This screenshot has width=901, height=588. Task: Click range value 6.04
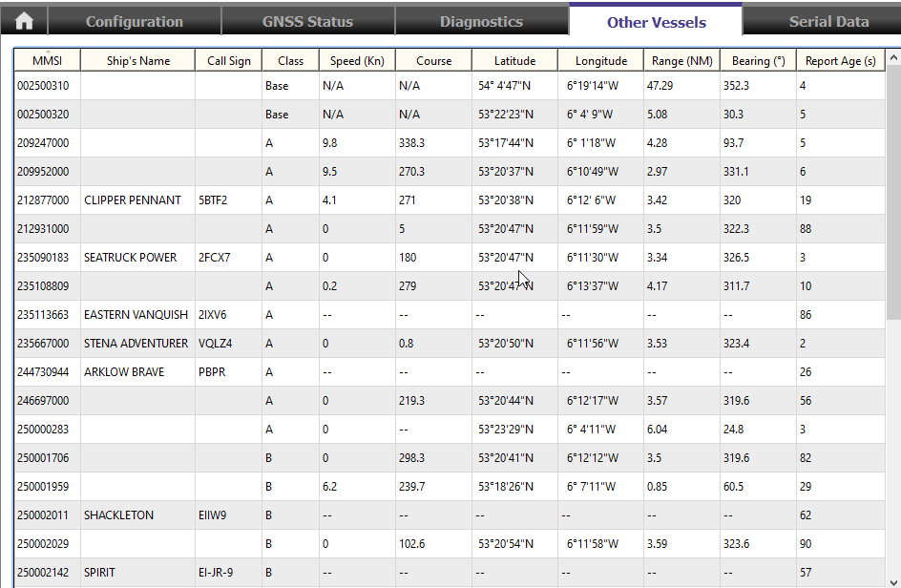(x=657, y=430)
